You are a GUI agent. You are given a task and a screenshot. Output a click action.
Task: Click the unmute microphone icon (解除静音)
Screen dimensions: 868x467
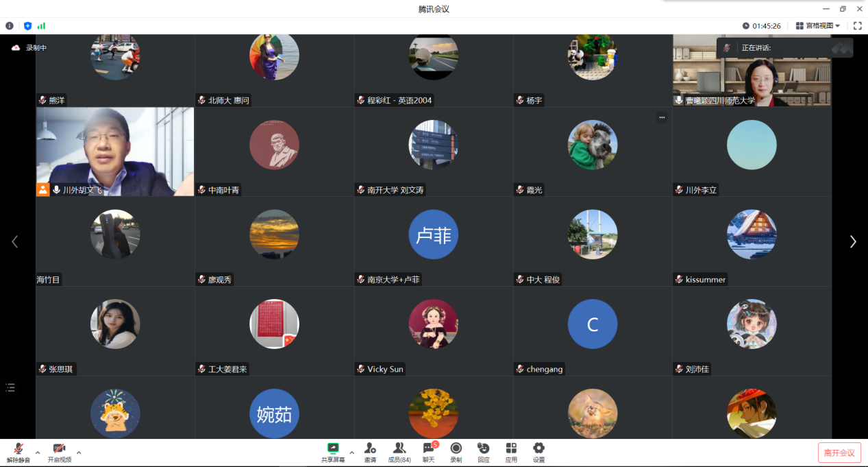pos(18,448)
